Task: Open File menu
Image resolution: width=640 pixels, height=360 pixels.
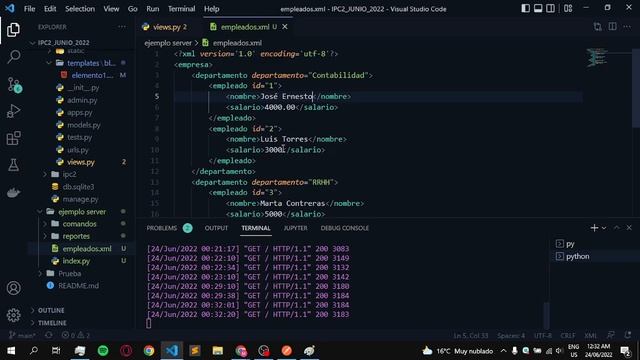Action: [x=29, y=9]
